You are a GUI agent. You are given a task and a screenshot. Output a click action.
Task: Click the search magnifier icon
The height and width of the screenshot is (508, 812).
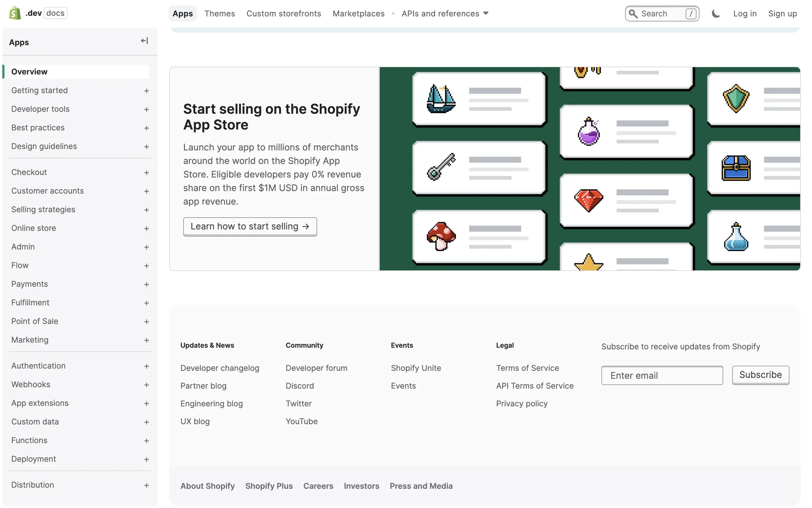pos(633,14)
